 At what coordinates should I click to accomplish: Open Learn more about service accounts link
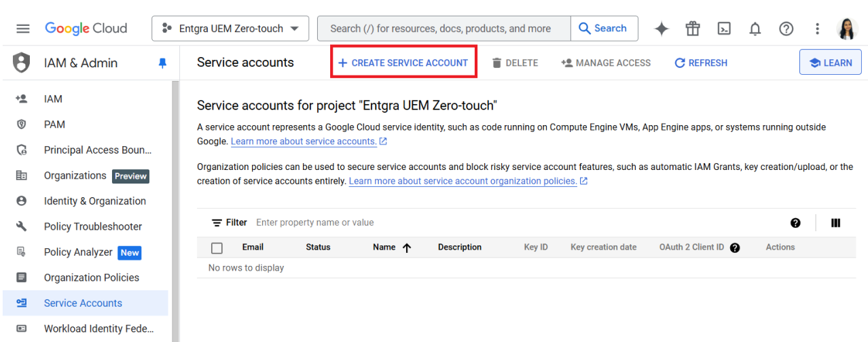click(304, 141)
